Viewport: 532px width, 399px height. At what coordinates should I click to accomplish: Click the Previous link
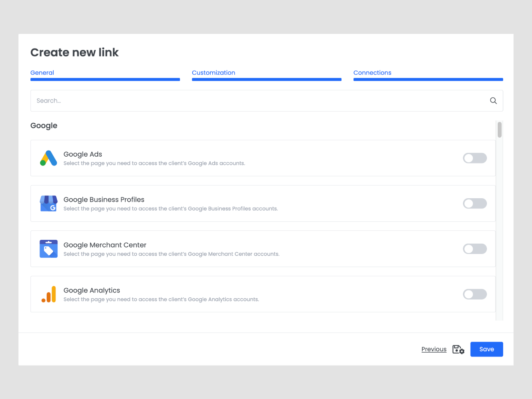[434, 349]
